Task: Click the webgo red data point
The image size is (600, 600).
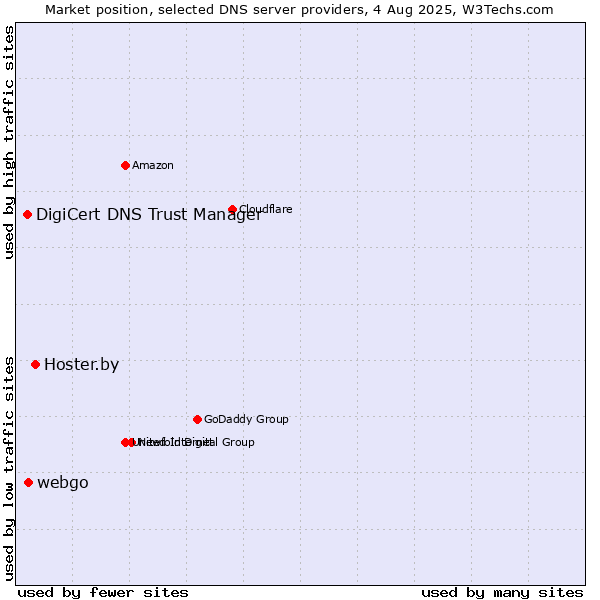Action: click(x=28, y=482)
